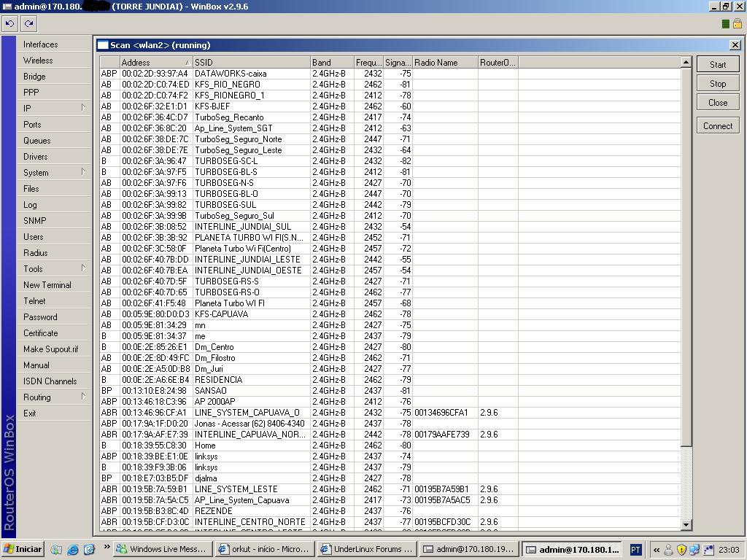This screenshot has height=560, width=747.
Task: Select the LINE_SYSTEM_LESTE row
Action: click(x=390, y=489)
